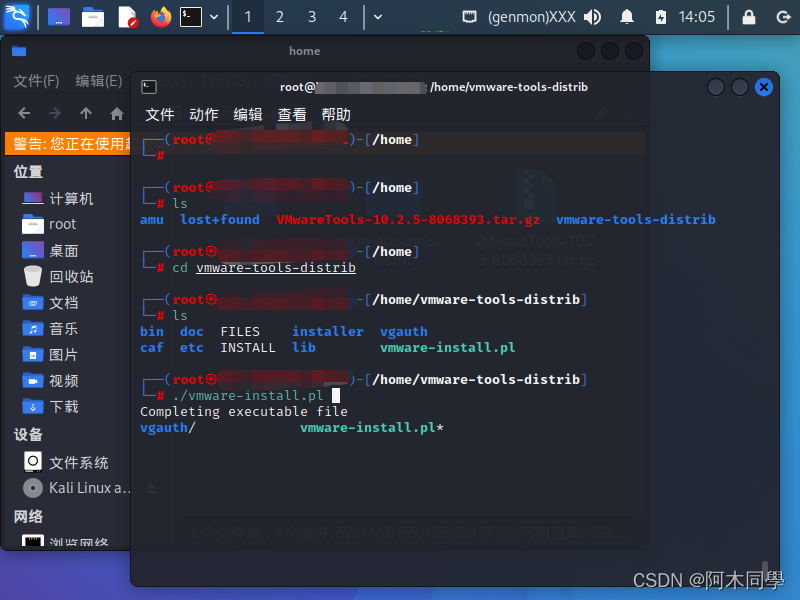Screen dimensions: 800x600
Task: Open the notifications bell icon
Action: coord(627,17)
